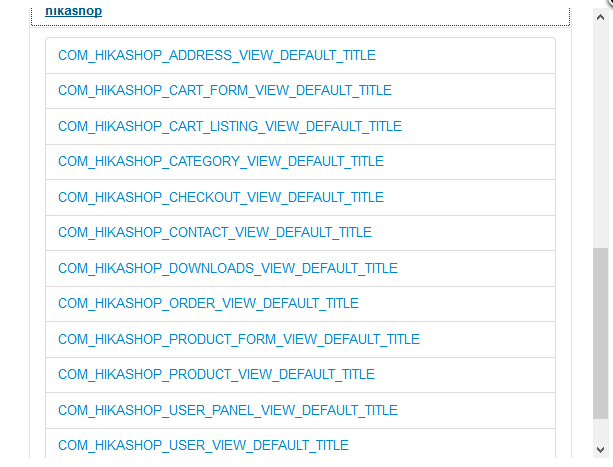The width and height of the screenshot is (613, 467).
Task: Open the USER_PANEL_VIEW_DEFAULT_TITLE entry
Action: 228,410
